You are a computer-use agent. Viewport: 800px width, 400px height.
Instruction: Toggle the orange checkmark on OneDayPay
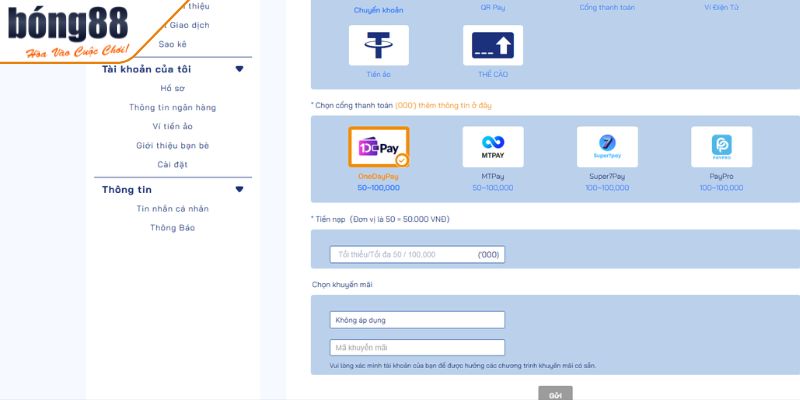pyautogui.click(x=402, y=160)
